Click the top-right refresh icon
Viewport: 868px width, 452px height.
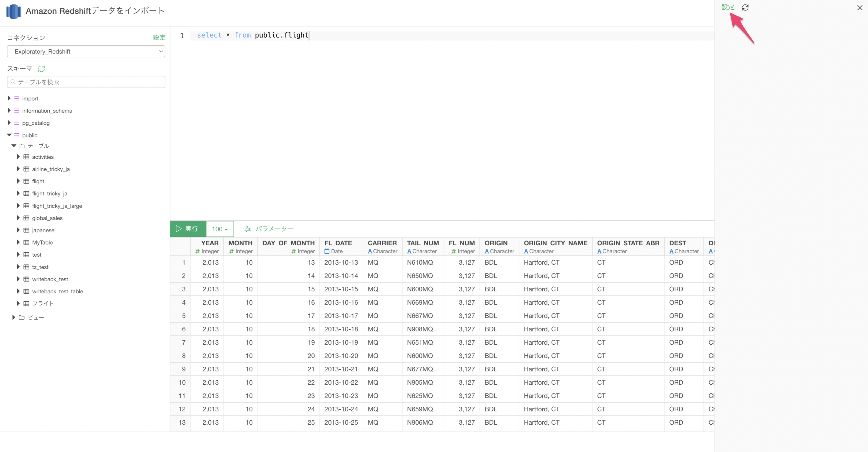point(745,8)
